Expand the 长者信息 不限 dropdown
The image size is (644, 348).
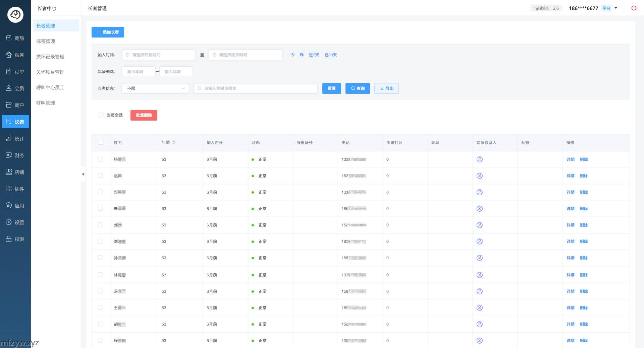click(155, 88)
